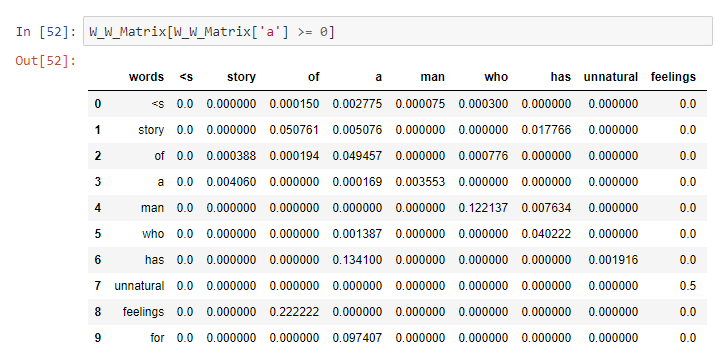Click cell value 0.000169
Image resolution: width=728 pixels, height=360 pixels.
(x=357, y=182)
